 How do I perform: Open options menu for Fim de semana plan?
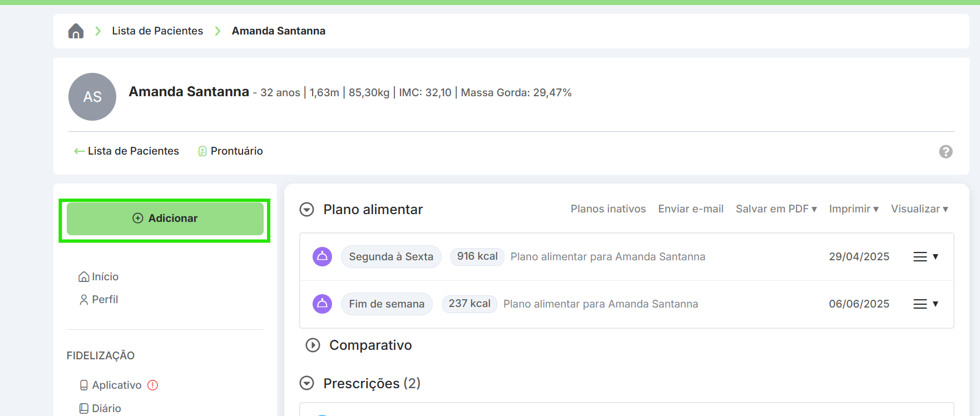[x=925, y=304]
